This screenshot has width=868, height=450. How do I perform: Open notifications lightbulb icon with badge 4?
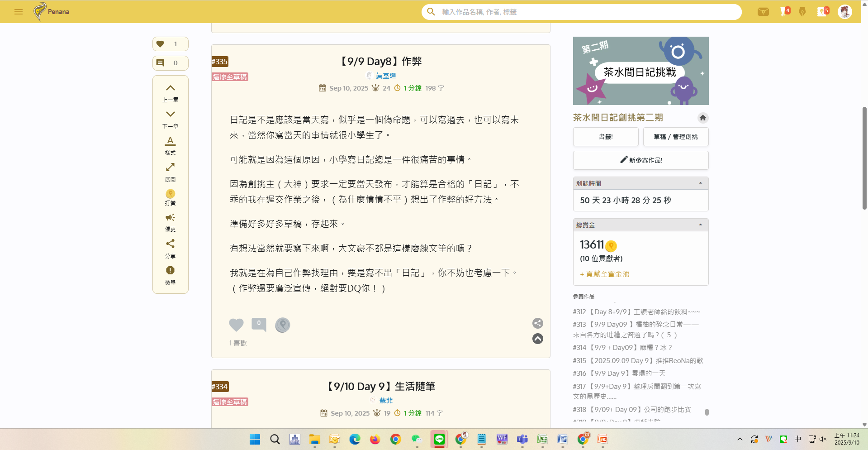coord(785,11)
